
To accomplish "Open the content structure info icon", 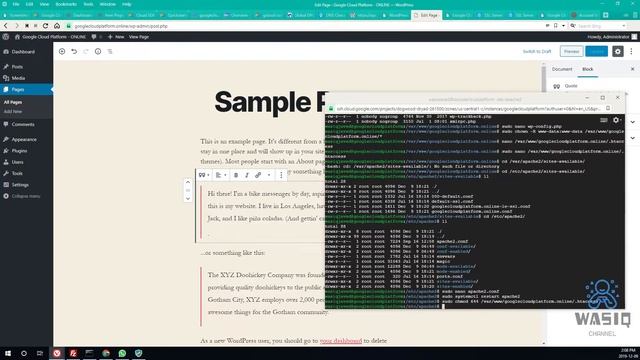I will coord(98,51).
